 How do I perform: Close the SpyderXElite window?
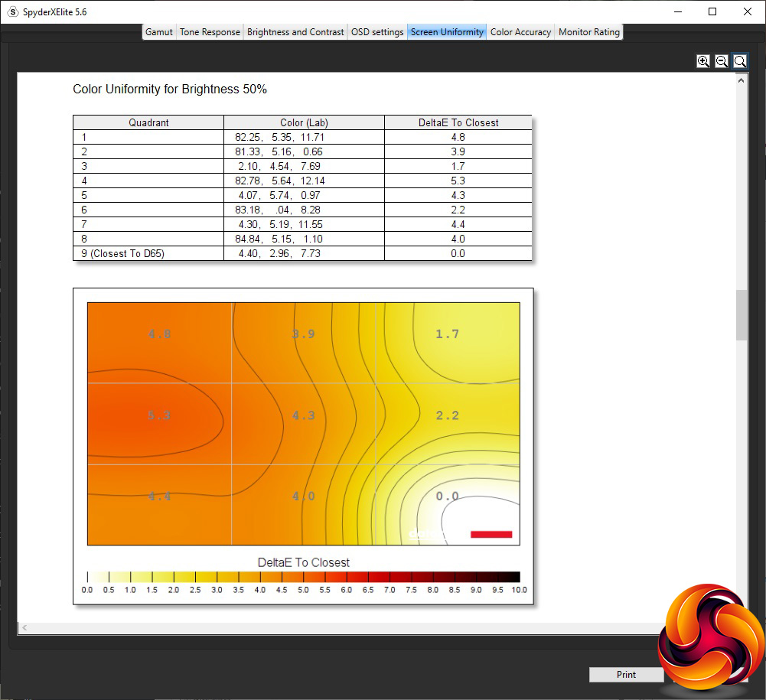748,11
